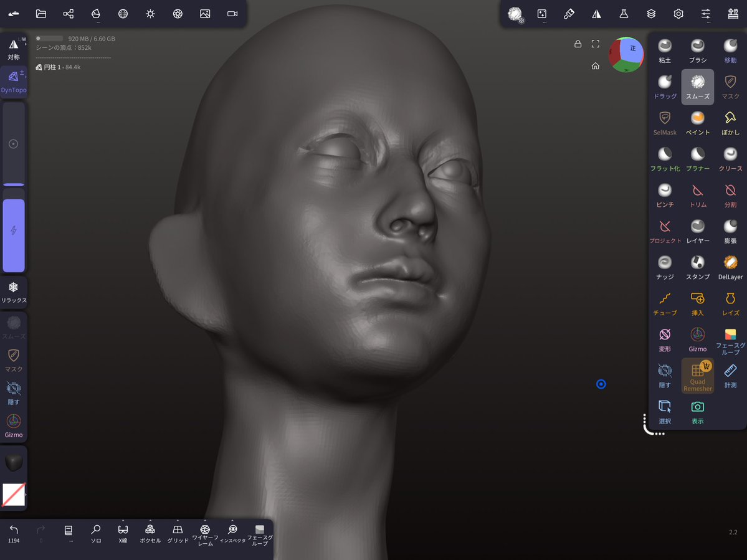This screenshot has height=560, width=747.
Task: Select the Gizmo tool in right panel
Action: [x=697, y=340]
